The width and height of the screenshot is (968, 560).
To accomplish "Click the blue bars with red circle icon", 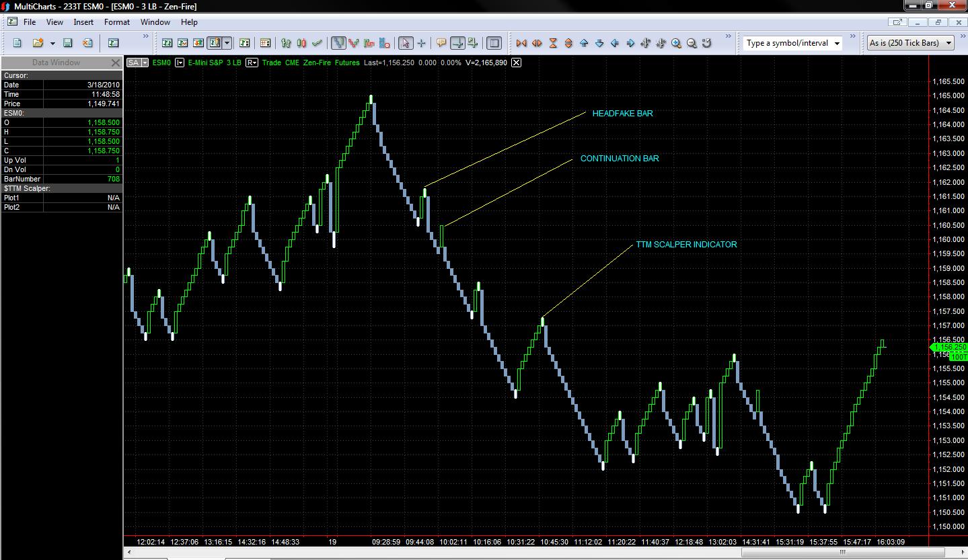I will [385, 43].
